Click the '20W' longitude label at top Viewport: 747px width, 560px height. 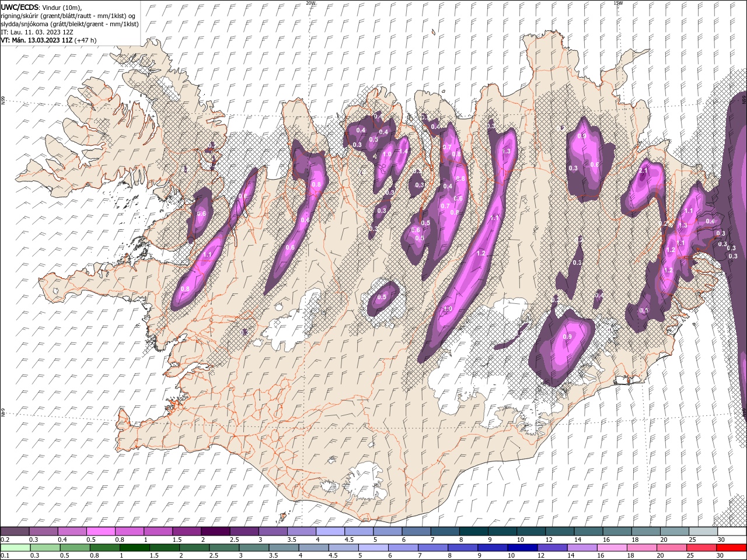(x=310, y=3)
